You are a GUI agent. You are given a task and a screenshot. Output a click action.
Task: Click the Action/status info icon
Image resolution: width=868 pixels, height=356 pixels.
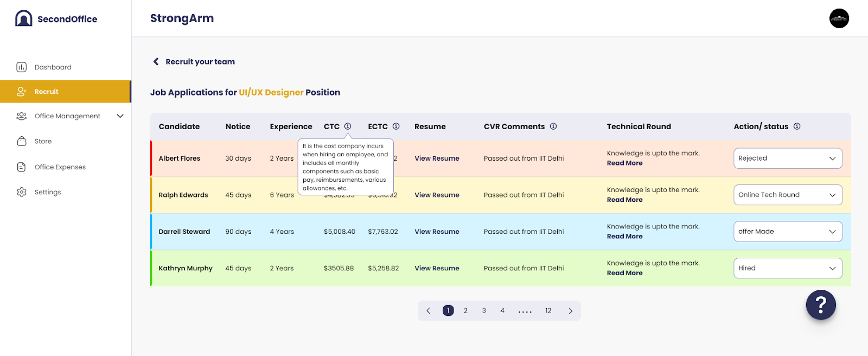797,126
